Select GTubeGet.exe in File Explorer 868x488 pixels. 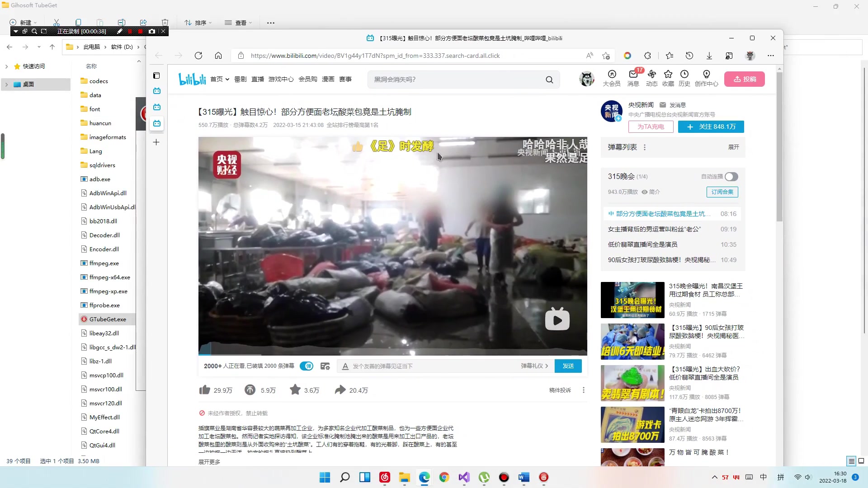pyautogui.click(x=108, y=319)
